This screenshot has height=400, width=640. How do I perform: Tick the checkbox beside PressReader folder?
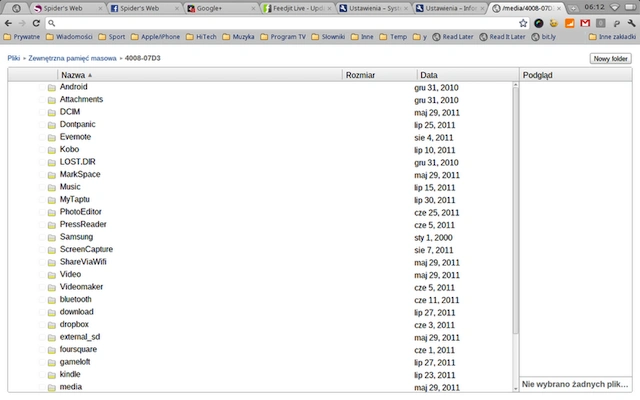[42, 225]
